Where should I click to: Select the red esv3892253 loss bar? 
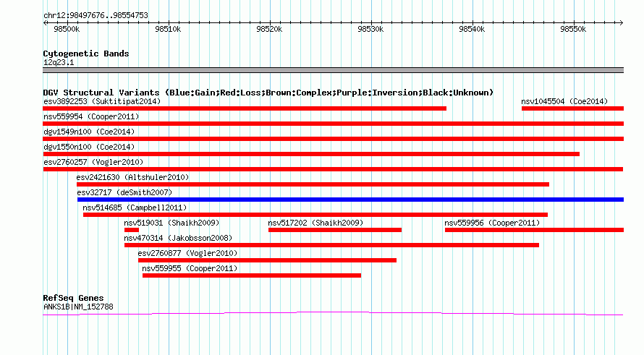click(x=245, y=108)
